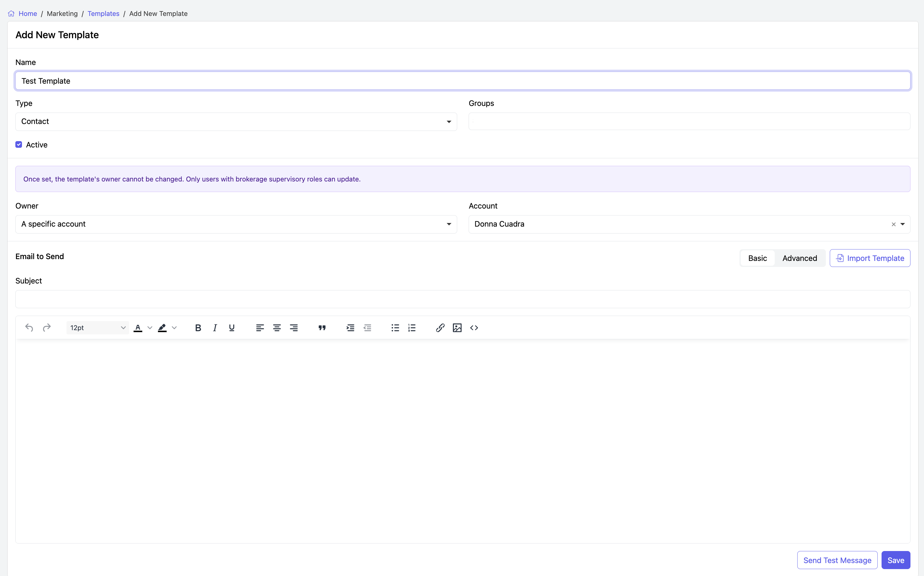The width and height of the screenshot is (924, 576).
Task: Open the 12pt font size dropdown
Action: point(98,328)
